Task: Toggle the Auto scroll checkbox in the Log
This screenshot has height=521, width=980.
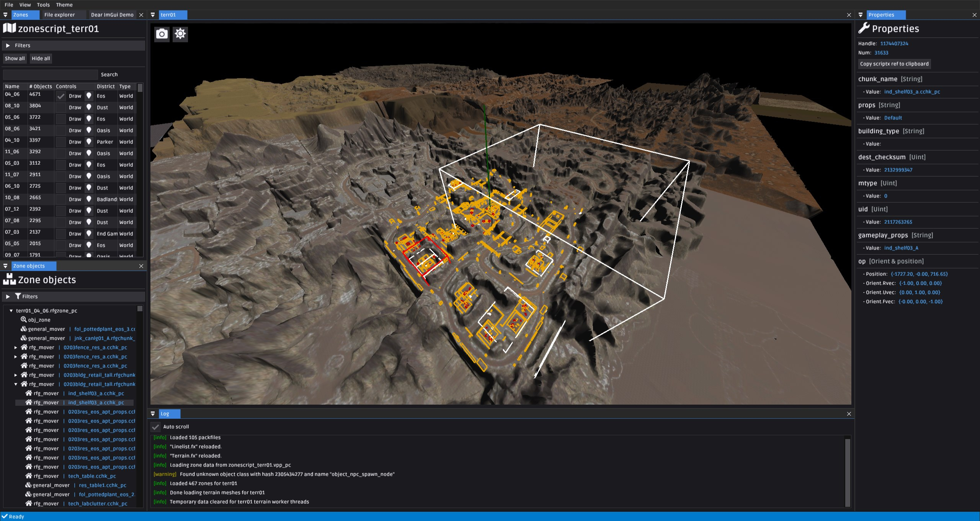Action: coord(155,427)
